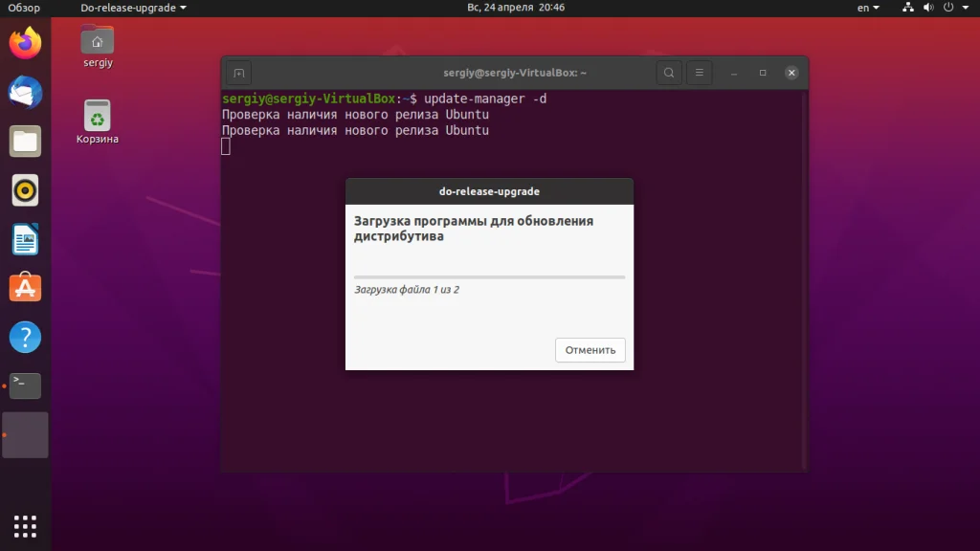Open search in the terminal header bar
This screenshot has height=551, width=980.
[x=669, y=72]
